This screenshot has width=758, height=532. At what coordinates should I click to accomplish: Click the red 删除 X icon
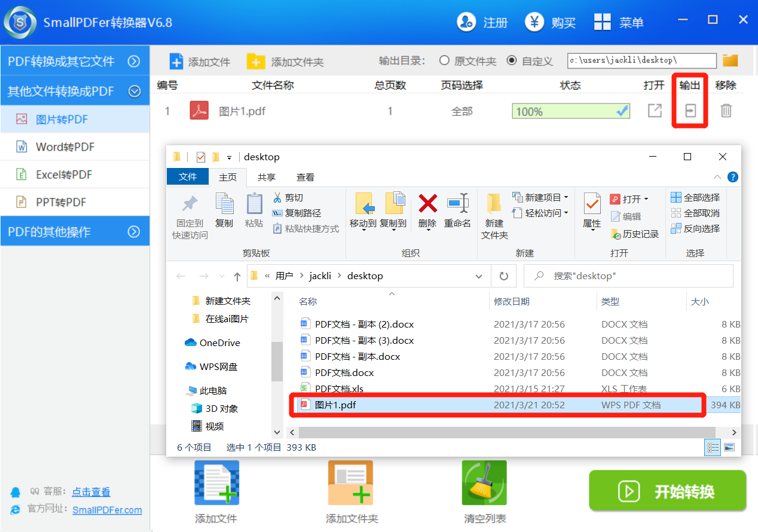point(427,203)
